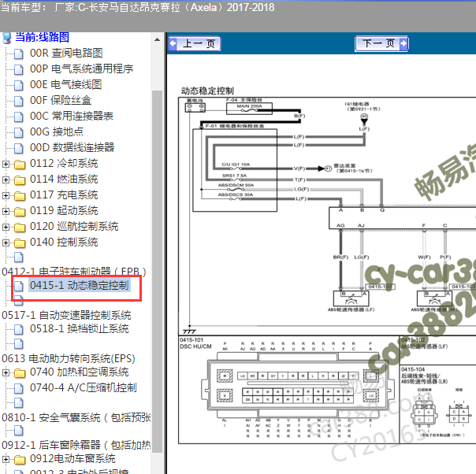Click folder icon of 0912电动车窗系统
The height and width of the screenshot is (474, 476).
20,460
